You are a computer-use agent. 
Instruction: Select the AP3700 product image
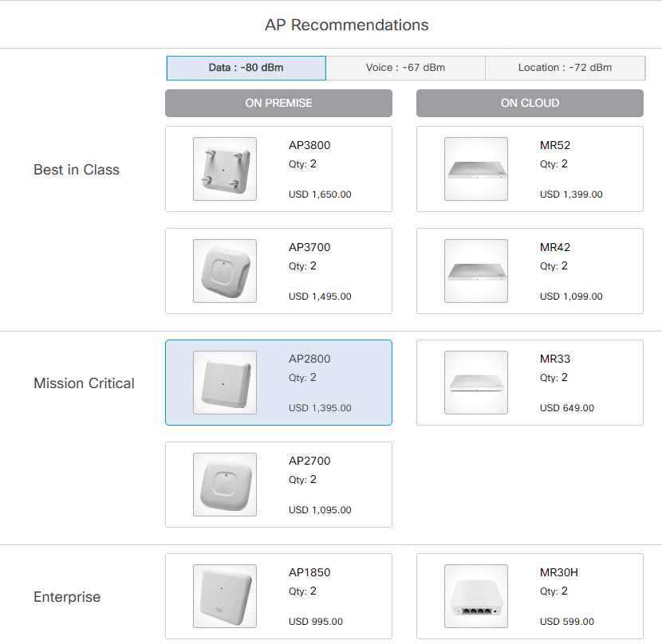(x=224, y=271)
